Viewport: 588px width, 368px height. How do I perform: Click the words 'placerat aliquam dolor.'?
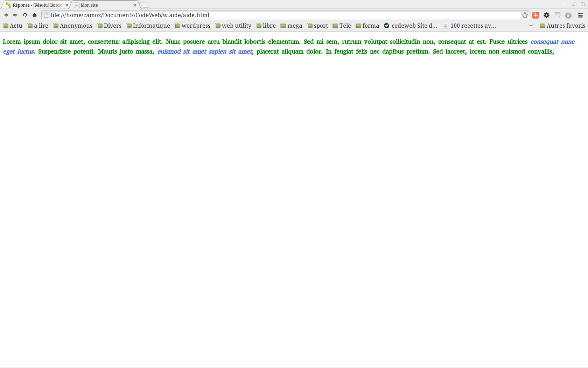click(289, 52)
